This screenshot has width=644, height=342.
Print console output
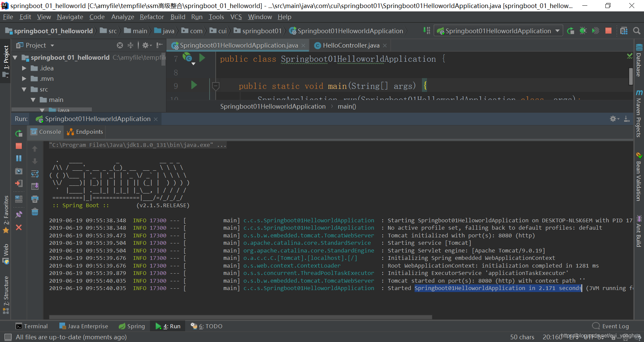[35, 199]
